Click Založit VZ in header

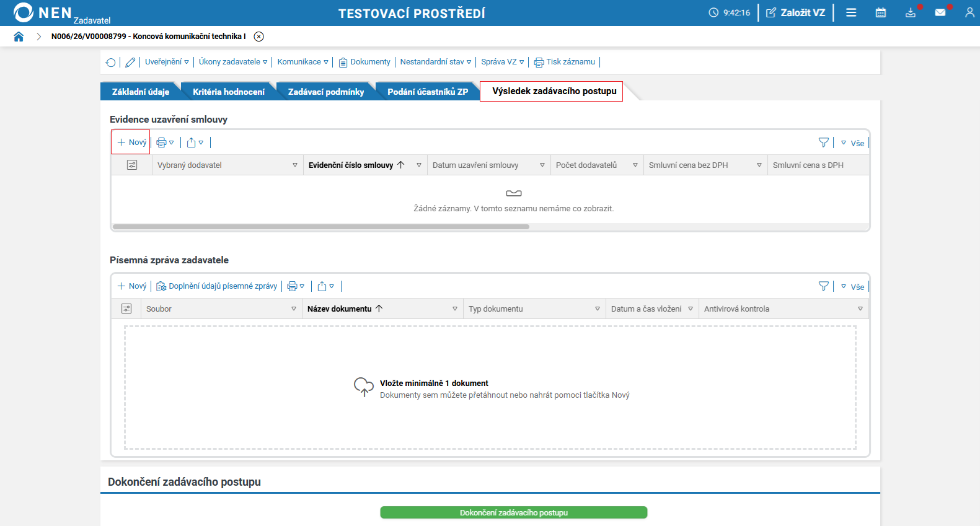tap(796, 12)
